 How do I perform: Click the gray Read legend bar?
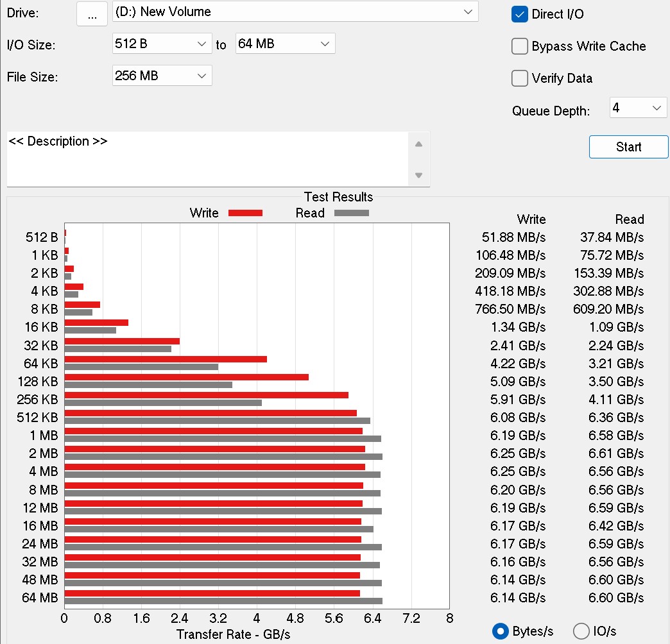352,212
